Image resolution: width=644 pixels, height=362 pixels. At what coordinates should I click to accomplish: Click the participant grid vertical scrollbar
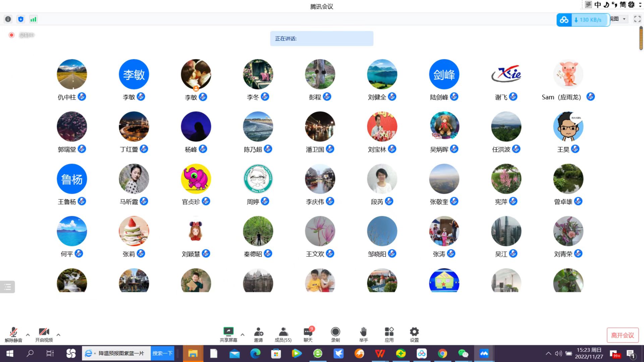tap(641, 39)
